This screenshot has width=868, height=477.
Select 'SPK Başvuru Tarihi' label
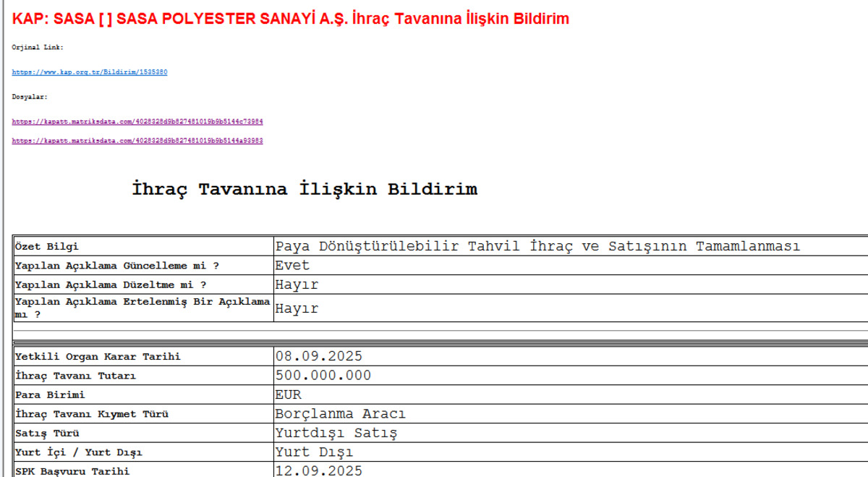pos(72,471)
